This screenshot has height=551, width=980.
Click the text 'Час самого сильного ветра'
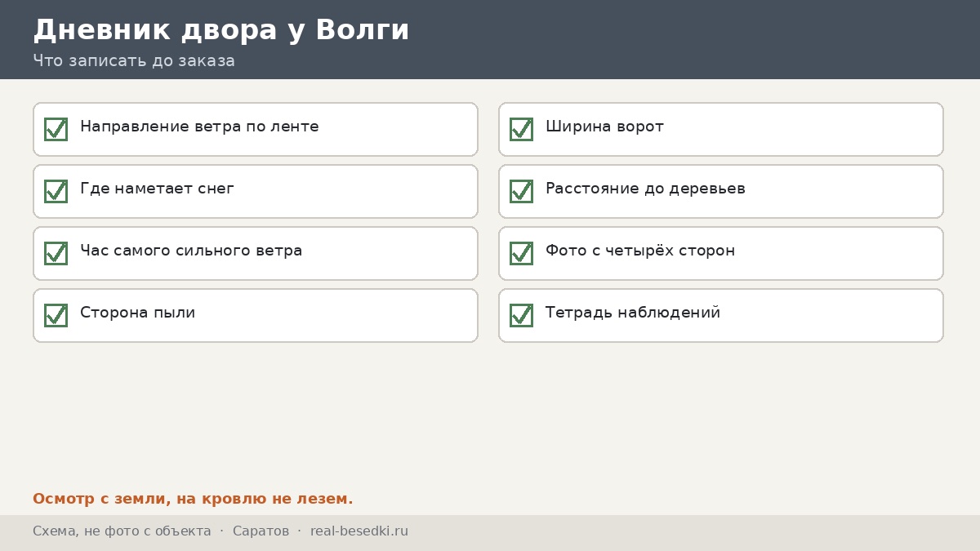[x=191, y=251]
